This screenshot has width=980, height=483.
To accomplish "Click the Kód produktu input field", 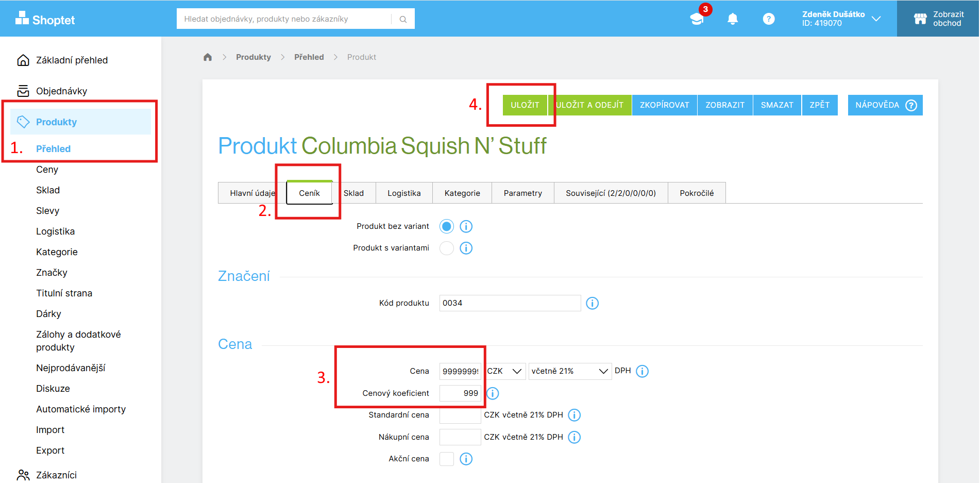I will (510, 303).
